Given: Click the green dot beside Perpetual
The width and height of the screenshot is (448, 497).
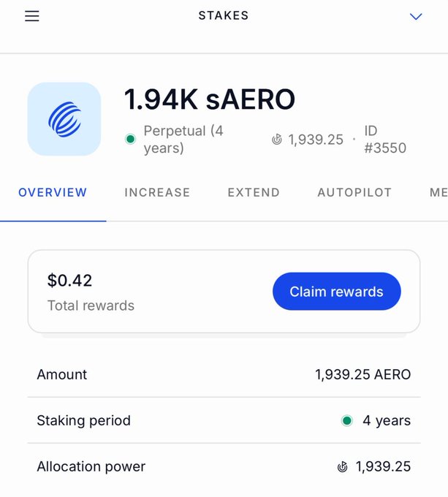Looking at the screenshot, I should (x=130, y=139).
